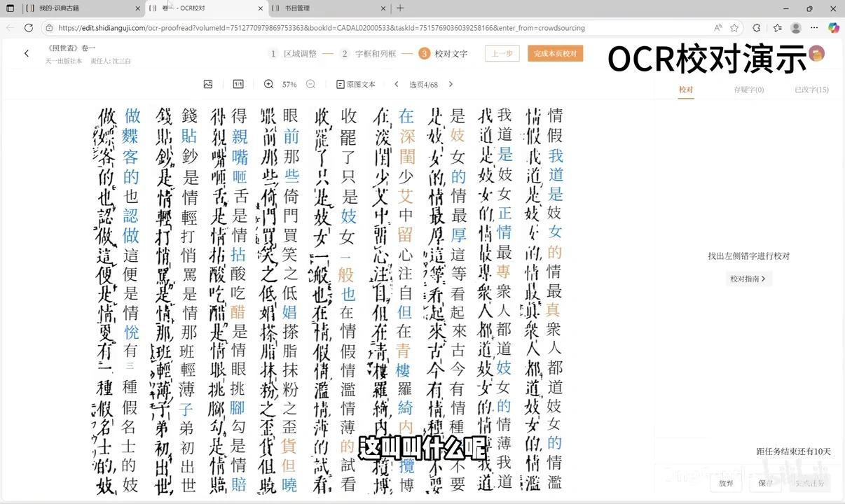Select the OCR character 悦
The image size is (845, 504).
pos(131,332)
